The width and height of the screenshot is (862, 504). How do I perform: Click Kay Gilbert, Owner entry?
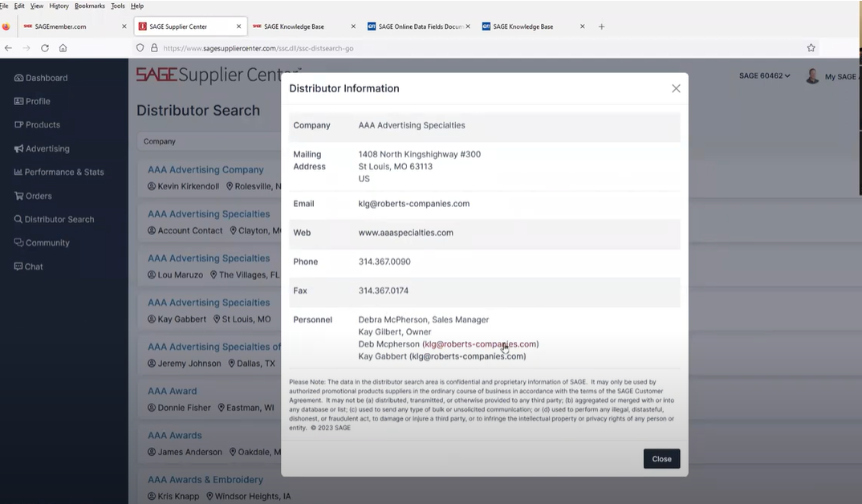(x=395, y=332)
